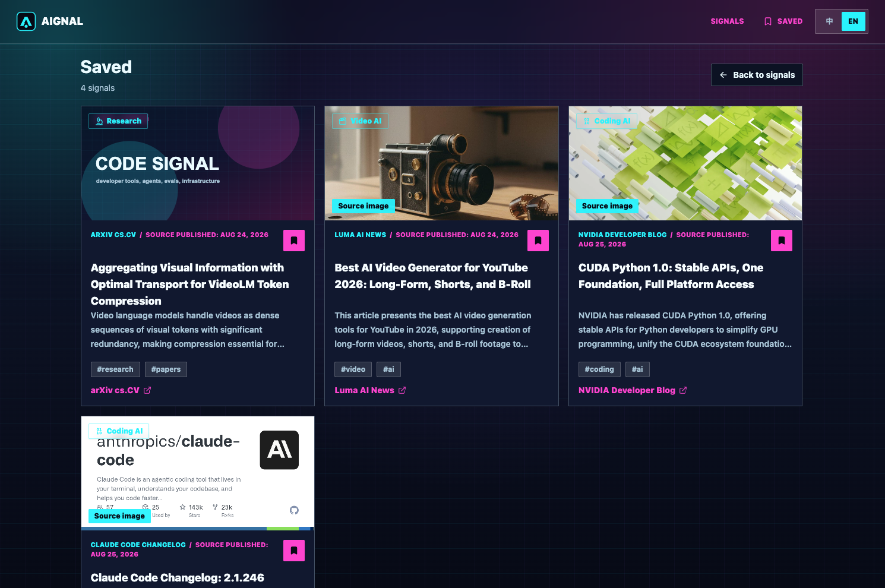Filter by #papers tag
Viewport: 885px width, 588px height.
pyautogui.click(x=166, y=369)
